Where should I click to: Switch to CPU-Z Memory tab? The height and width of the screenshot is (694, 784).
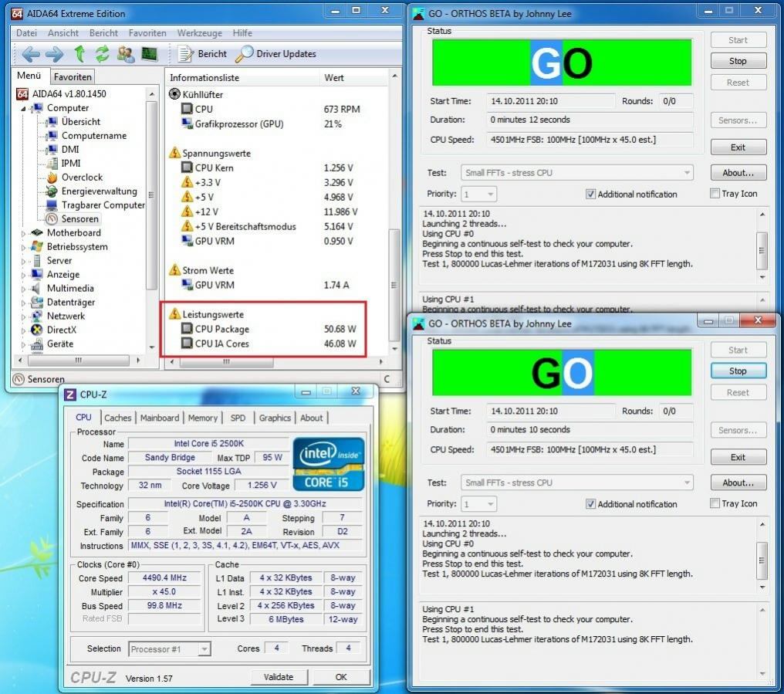[x=202, y=418]
